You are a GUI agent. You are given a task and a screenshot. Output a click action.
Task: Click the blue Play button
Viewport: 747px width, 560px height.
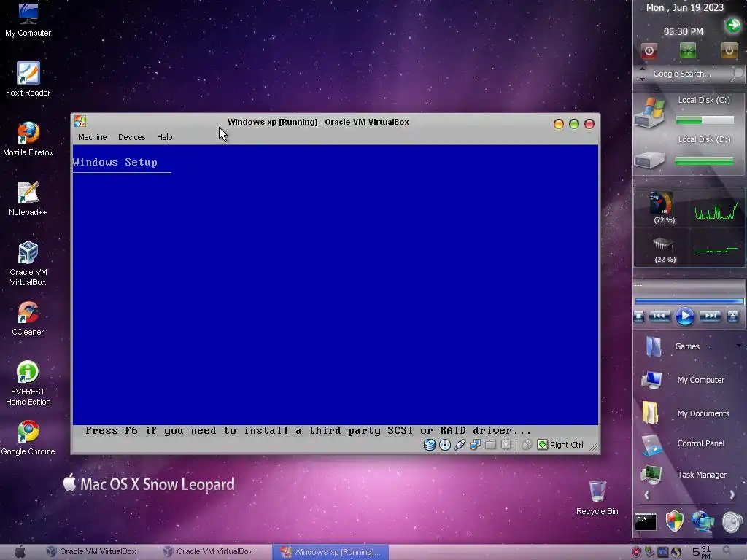pos(685,316)
